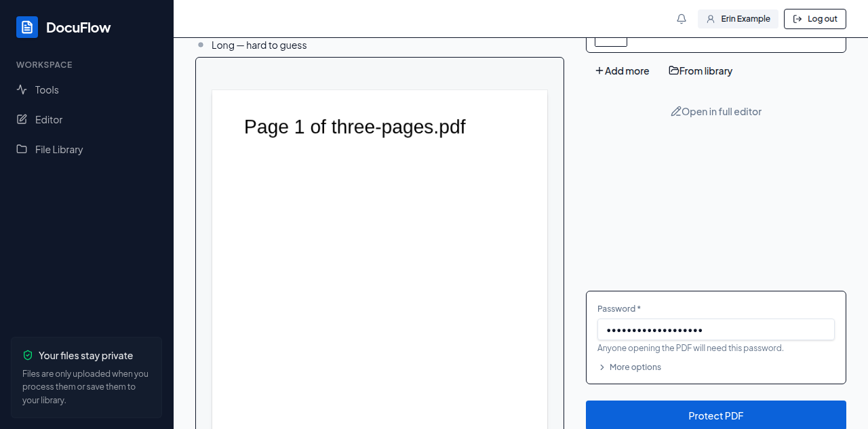Click the DocuFlow logo icon

27,27
